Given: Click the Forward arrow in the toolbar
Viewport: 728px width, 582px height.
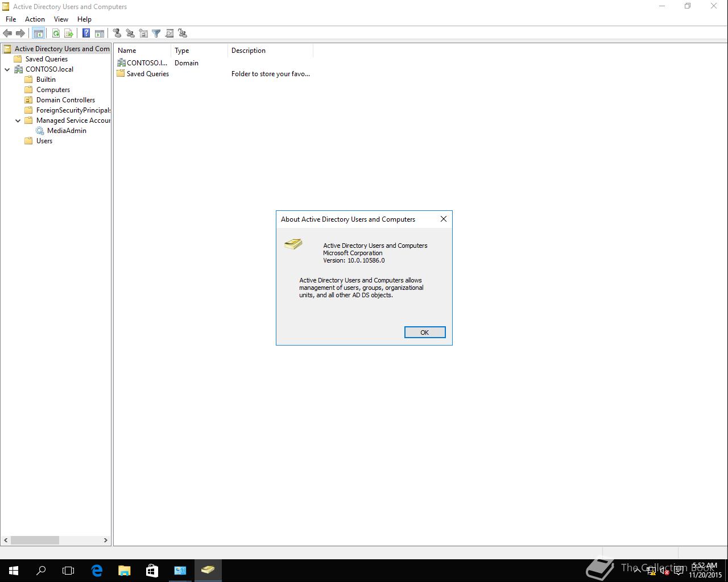Looking at the screenshot, I should click(20, 34).
